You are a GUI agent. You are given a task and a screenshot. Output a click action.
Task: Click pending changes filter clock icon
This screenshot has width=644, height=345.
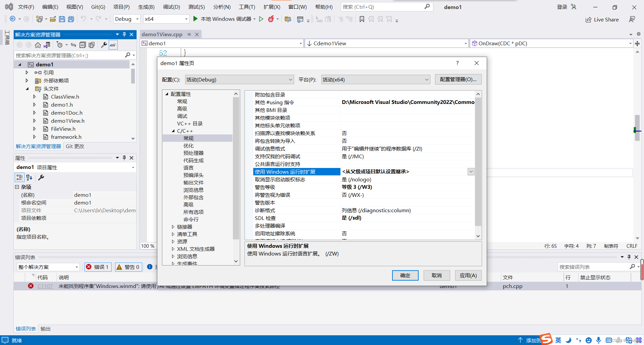60,45
